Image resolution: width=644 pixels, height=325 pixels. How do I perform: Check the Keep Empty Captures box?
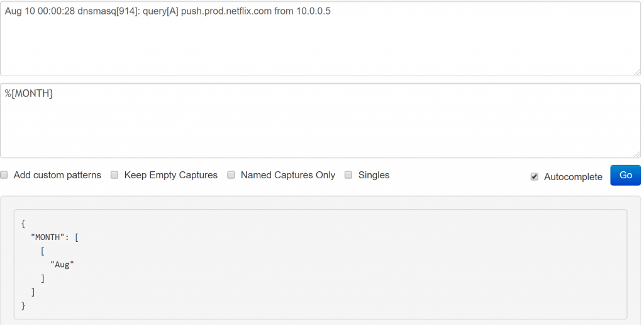click(x=114, y=175)
